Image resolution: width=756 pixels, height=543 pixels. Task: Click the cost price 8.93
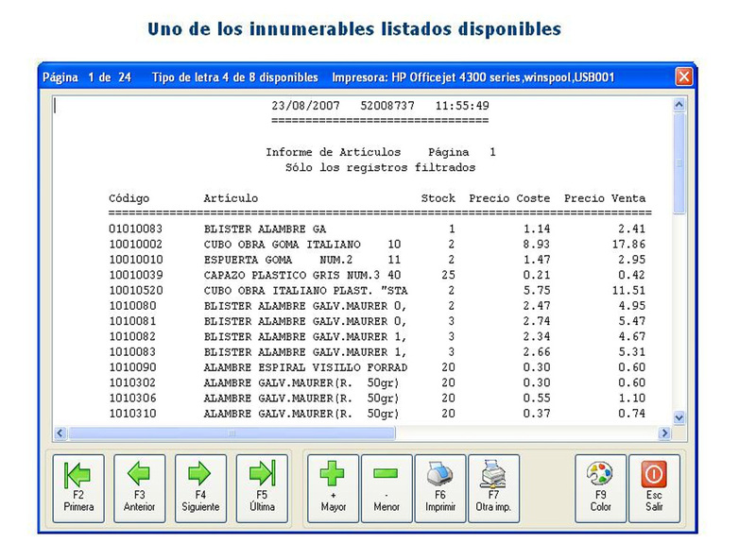(537, 245)
